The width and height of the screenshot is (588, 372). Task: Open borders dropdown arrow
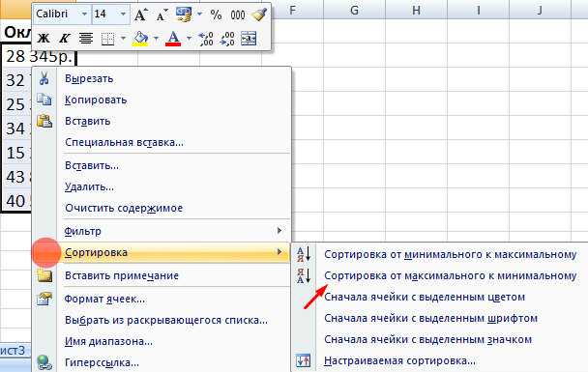[x=123, y=38]
